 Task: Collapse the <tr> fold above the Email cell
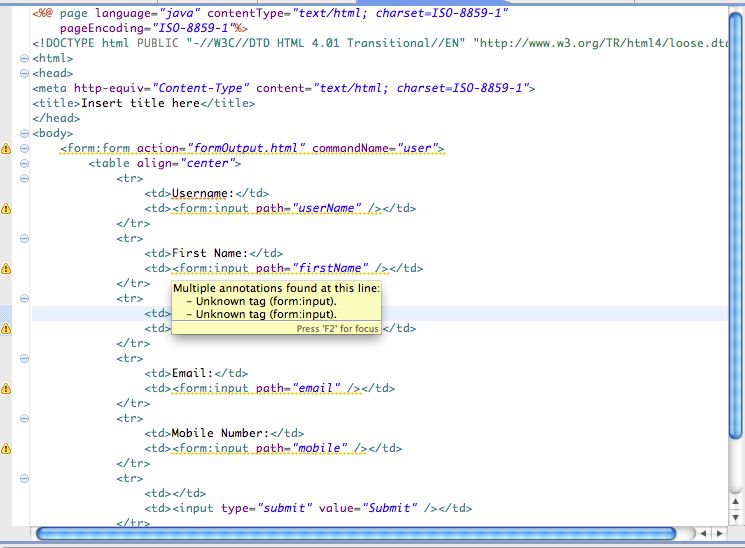[24, 358]
